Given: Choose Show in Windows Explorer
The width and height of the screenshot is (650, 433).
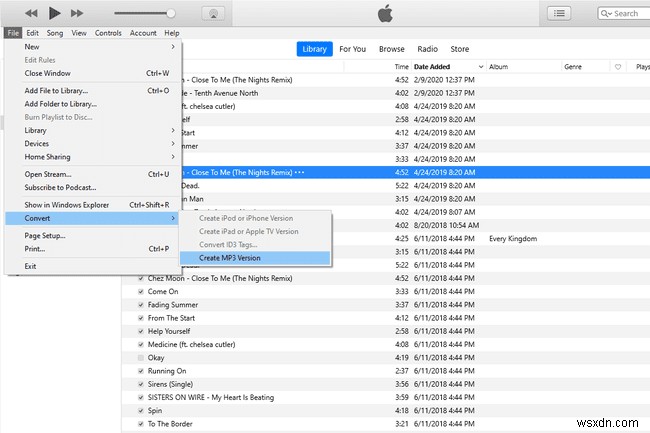Looking at the screenshot, I should click(93, 205).
